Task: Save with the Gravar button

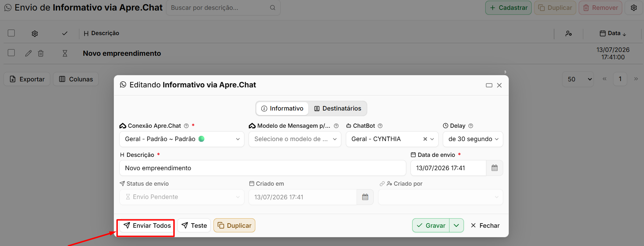Action: tap(431, 225)
